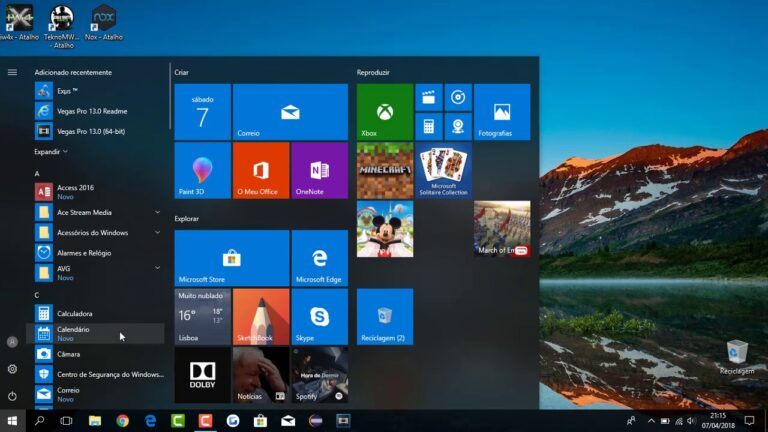The width and height of the screenshot is (768, 432).
Task: Open the sábado 7 calendar tile
Action: (202, 112)
